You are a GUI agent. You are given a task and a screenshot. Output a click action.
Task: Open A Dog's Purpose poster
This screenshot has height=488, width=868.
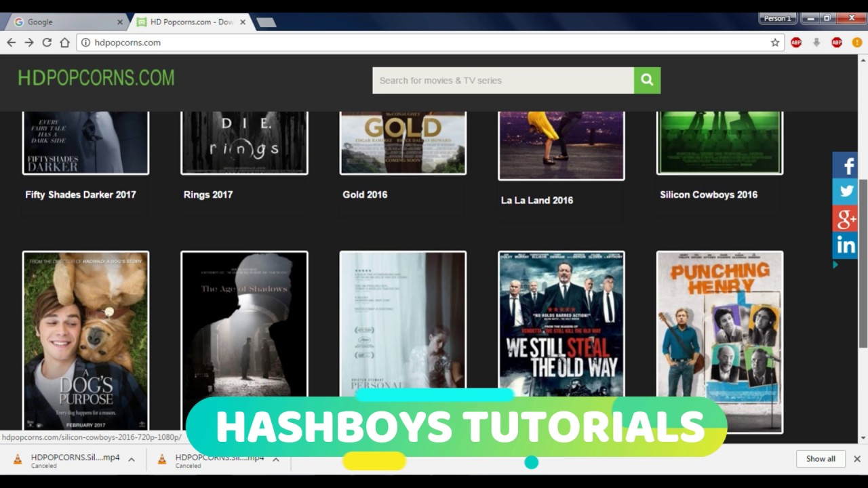point(85,342)
